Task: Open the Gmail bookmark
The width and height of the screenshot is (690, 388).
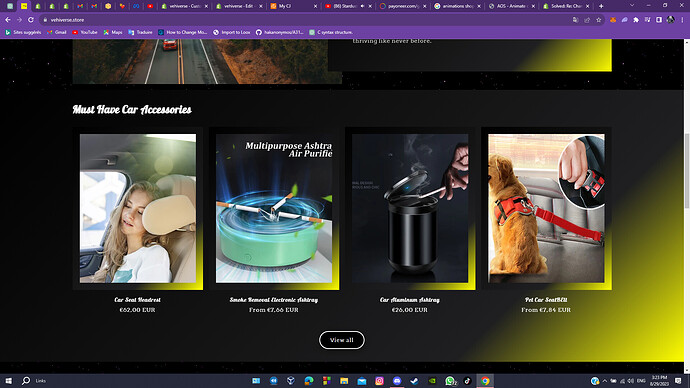Action: (x=57, y=32)
